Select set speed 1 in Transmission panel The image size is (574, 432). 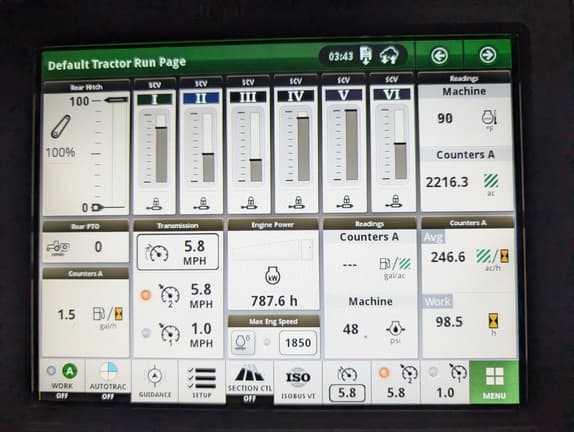tap(178, 334)
